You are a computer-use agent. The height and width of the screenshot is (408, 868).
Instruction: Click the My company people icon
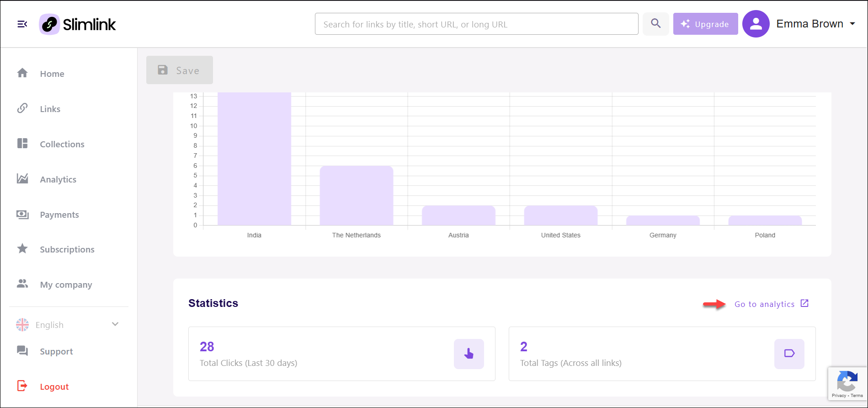tap(22, 284)
